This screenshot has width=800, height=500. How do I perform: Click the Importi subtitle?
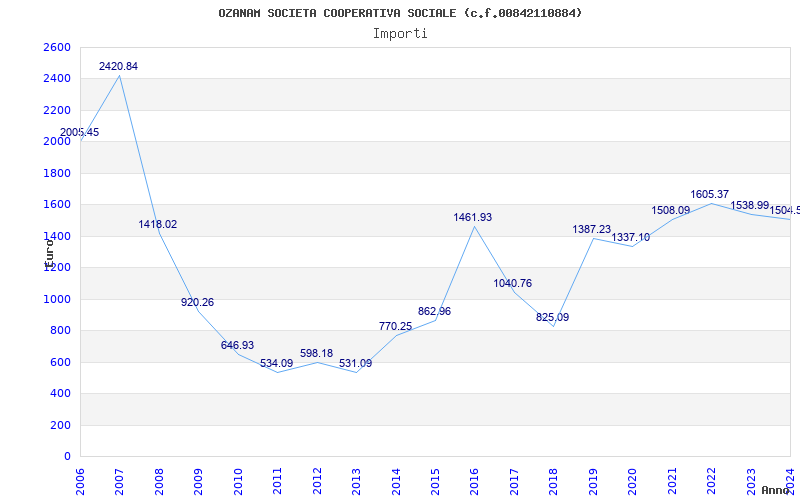(400, 34)
